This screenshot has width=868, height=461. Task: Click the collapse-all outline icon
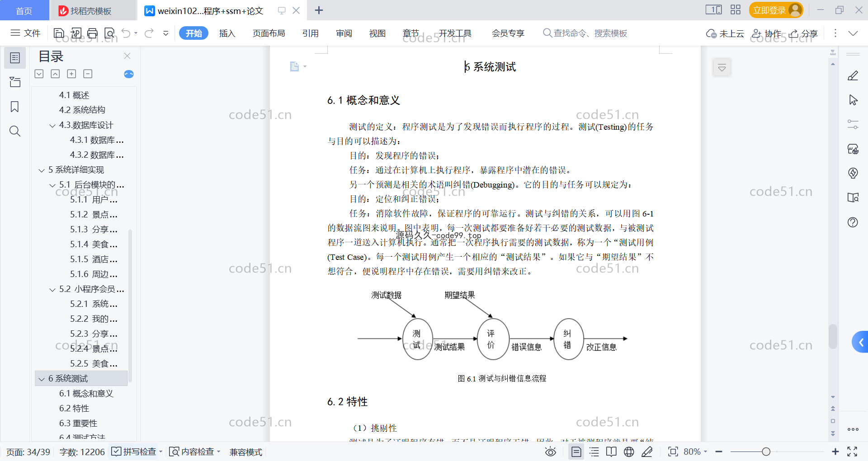55,74
